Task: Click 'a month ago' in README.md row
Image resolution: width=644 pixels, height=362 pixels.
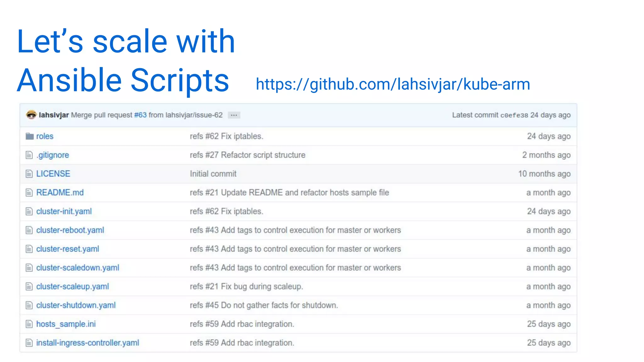Action: pos(548,193)
